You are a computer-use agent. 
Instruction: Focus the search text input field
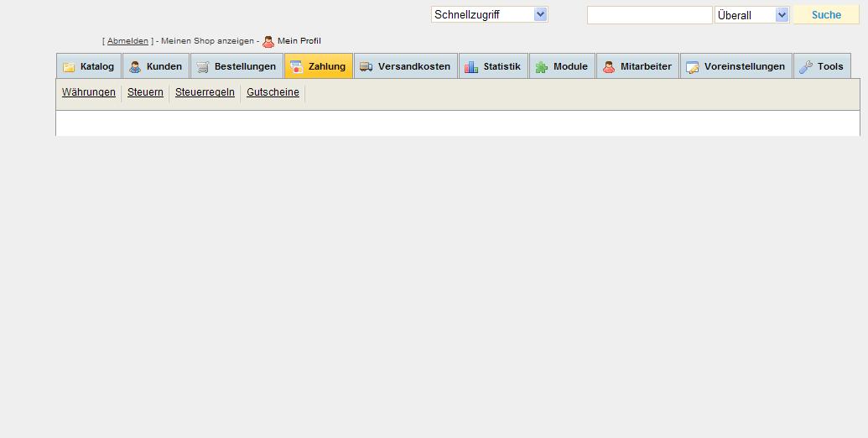click(649, 15)
